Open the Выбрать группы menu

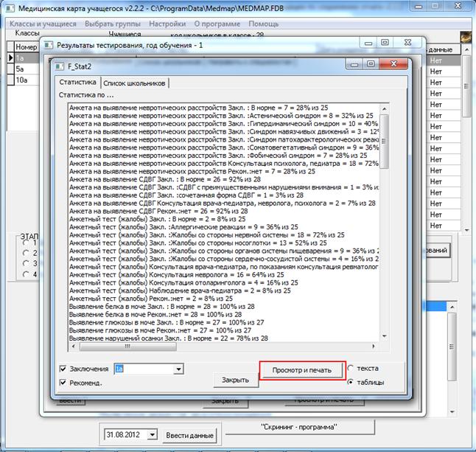coord(113,24)
